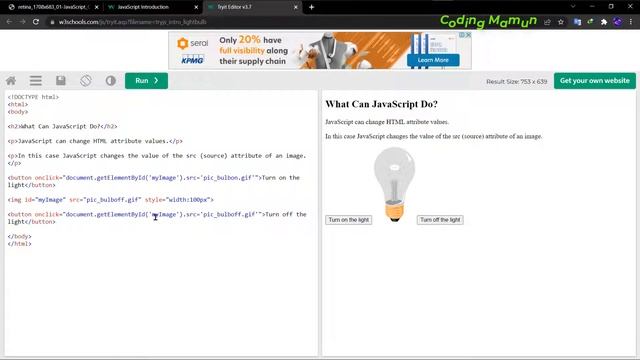The image size is (640, 360).
Task: Click the save floppy disk icon
Action: [61, 81]
